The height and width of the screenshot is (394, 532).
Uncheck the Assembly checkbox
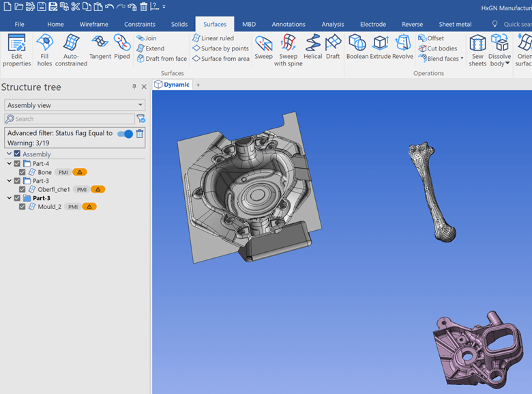pos(17,154)
